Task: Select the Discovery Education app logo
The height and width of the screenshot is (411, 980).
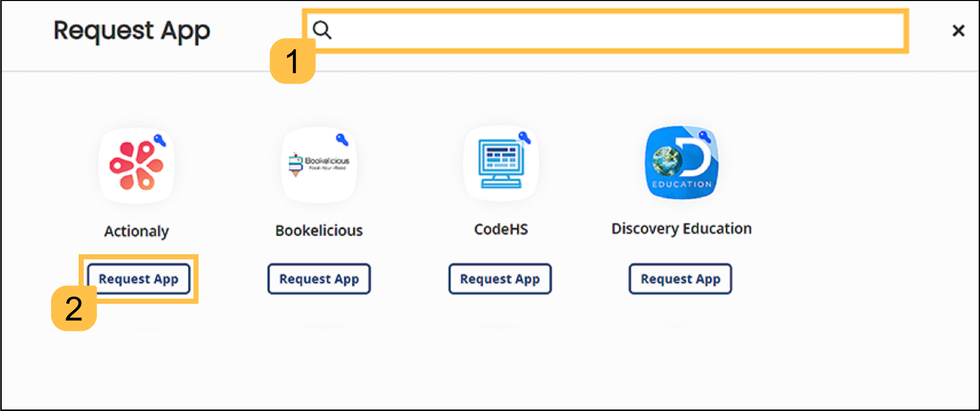Action: click(x=681, y=163)
